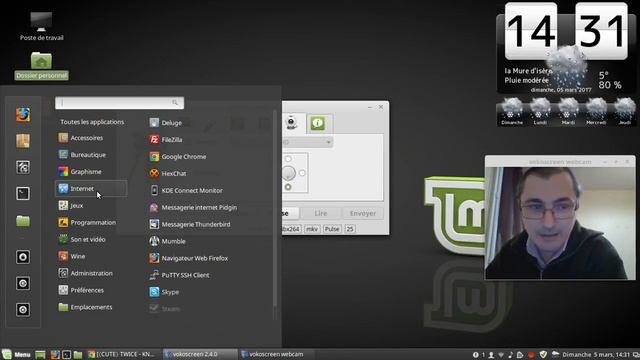The width and height of the screenshot is (640, 360).
Task: Click the application list scrollbar in the menu
Action: click(275, 208)
